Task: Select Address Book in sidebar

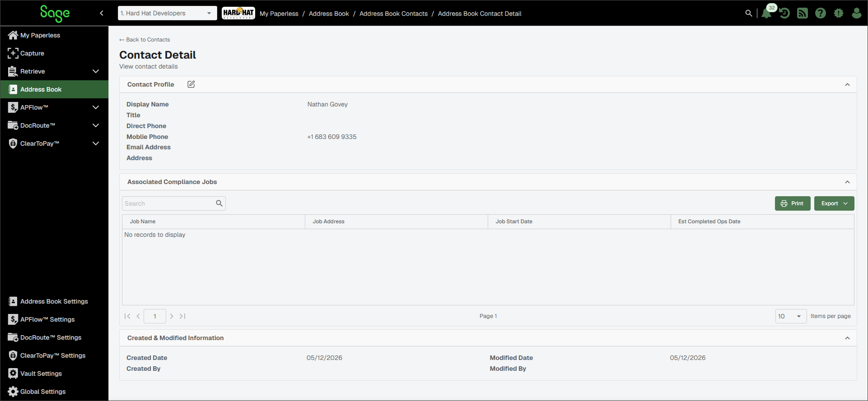Action: click(54, 89)
